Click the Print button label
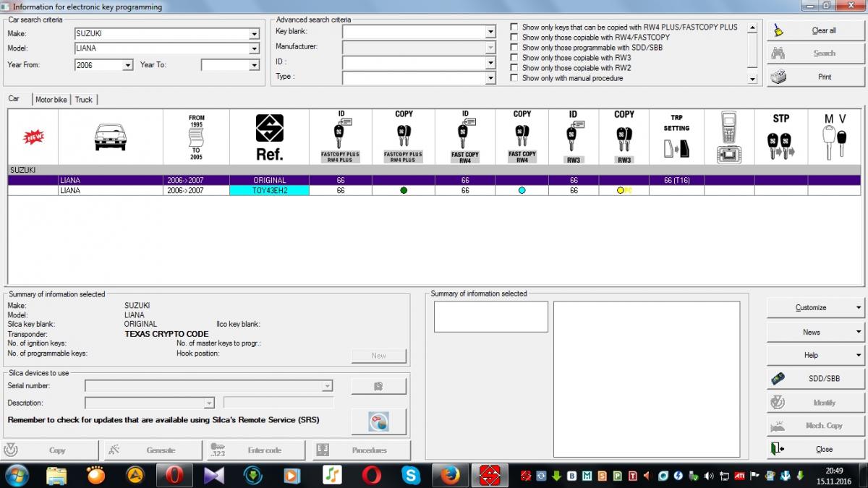The height and width of the screenshot is (488, 868). click(x=825, y=77)
